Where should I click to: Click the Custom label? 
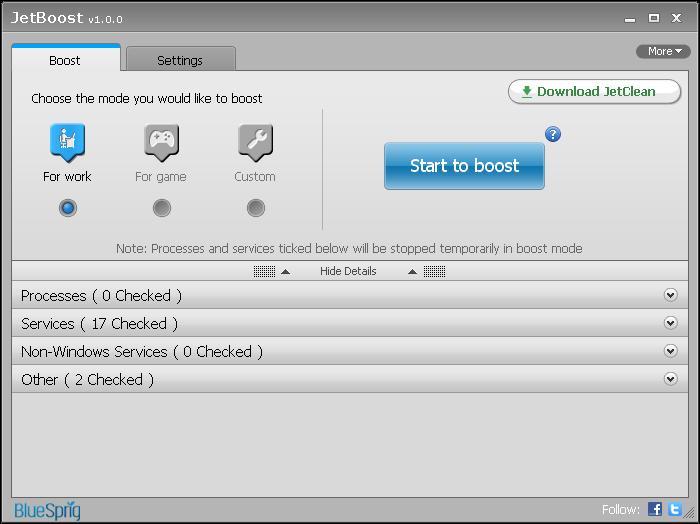click(255, 177)
